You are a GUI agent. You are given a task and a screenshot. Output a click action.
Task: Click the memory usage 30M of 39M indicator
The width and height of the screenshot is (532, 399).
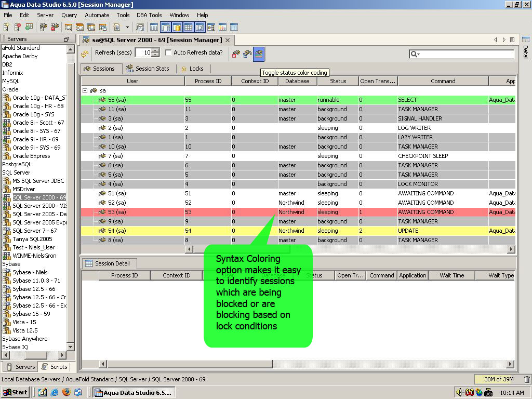[498, 379]
